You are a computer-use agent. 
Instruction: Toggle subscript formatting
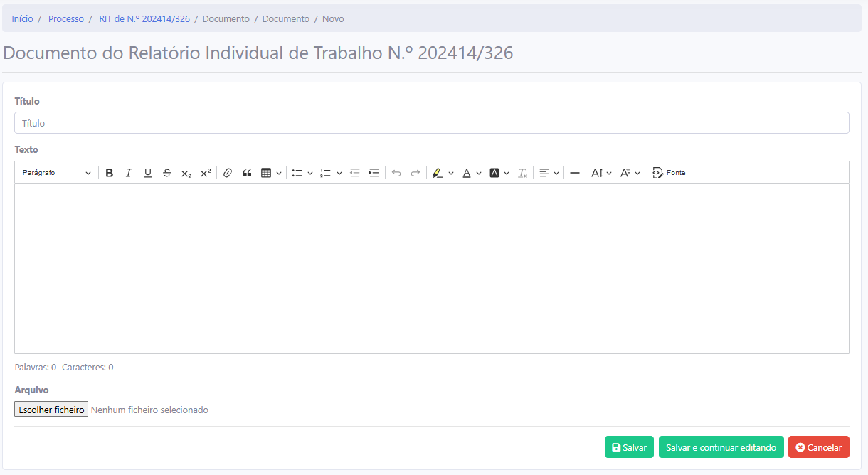tap(186, 173)
